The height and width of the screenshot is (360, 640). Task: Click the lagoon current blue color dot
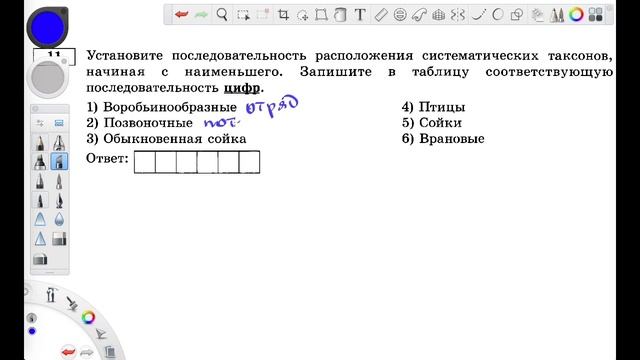coord(32,331)
